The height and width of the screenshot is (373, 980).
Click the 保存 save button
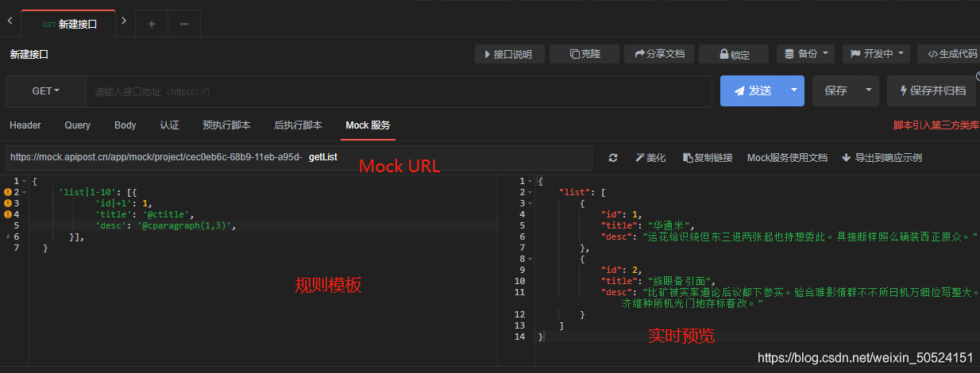coord(835,90)
